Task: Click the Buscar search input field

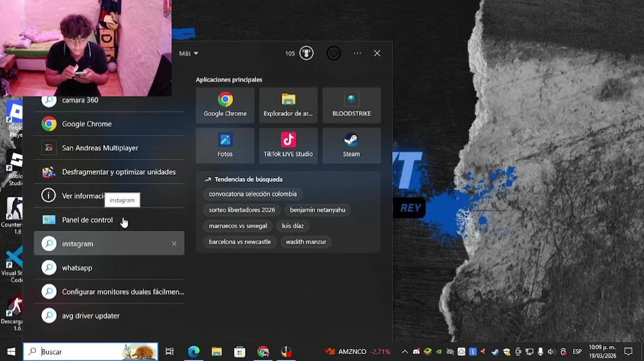Action: point(90,351)
